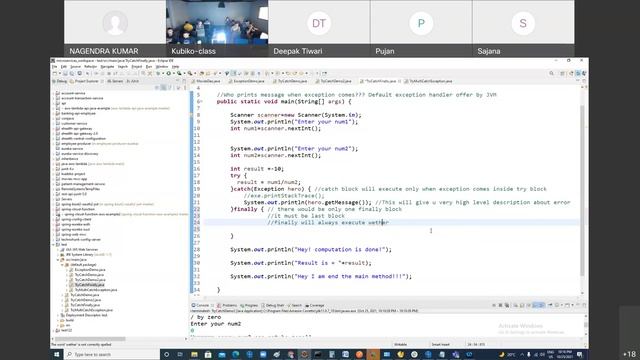Select the Deepak Tiwari participant tile
Image resolution: width=640 pixels, height=360 pixels.
pos(319,28)
